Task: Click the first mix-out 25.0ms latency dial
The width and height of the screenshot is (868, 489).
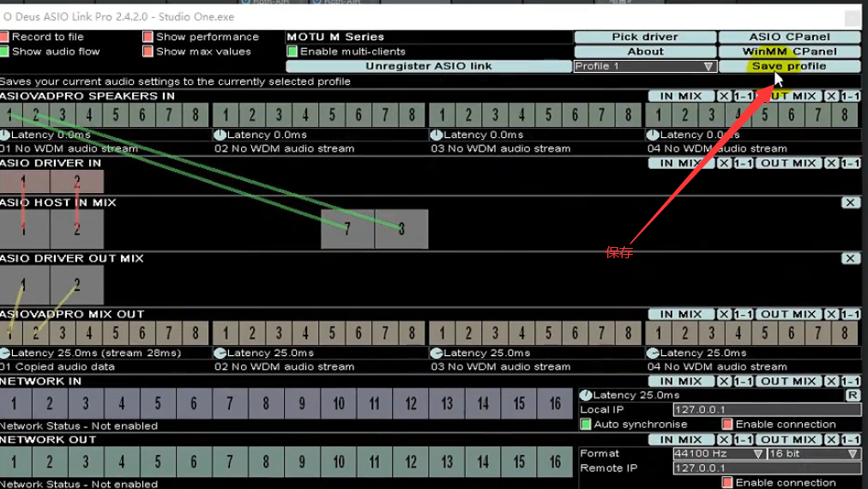Action: pyautogui.click(x=4, y=353)
